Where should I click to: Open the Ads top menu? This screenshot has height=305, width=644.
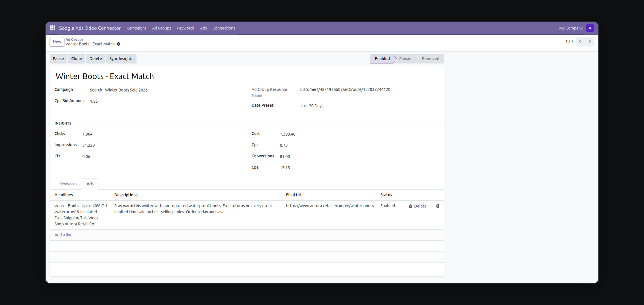(x=204, y=28)
